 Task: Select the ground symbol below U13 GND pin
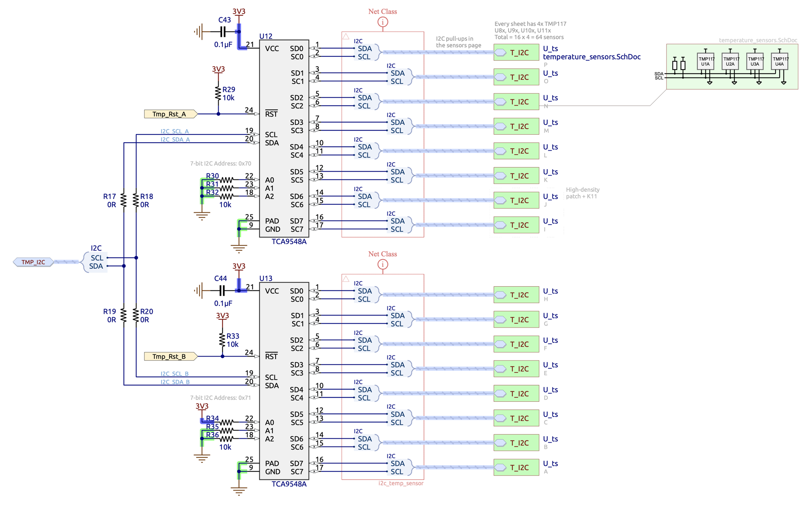point(239,491)
